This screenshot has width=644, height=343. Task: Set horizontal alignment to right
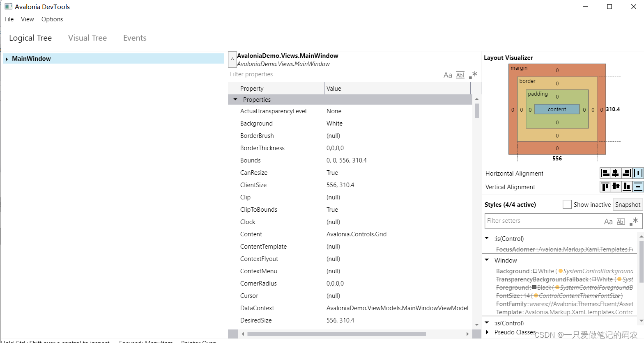[x=626, y=173]
